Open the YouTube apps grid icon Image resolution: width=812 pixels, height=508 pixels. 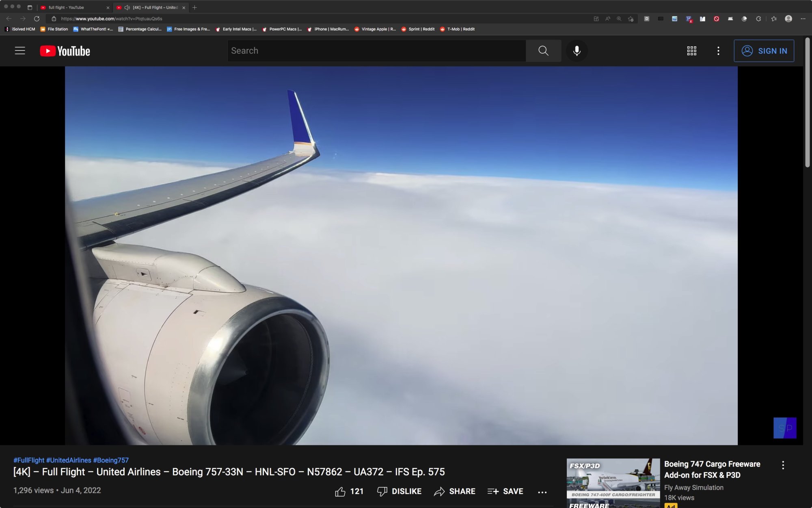(x=691, y=51)
